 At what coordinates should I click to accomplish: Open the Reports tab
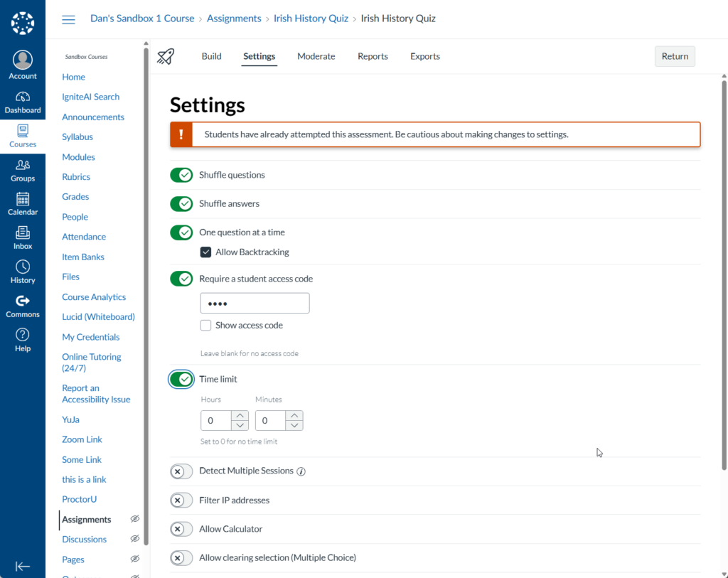click(x=373, y=56)
